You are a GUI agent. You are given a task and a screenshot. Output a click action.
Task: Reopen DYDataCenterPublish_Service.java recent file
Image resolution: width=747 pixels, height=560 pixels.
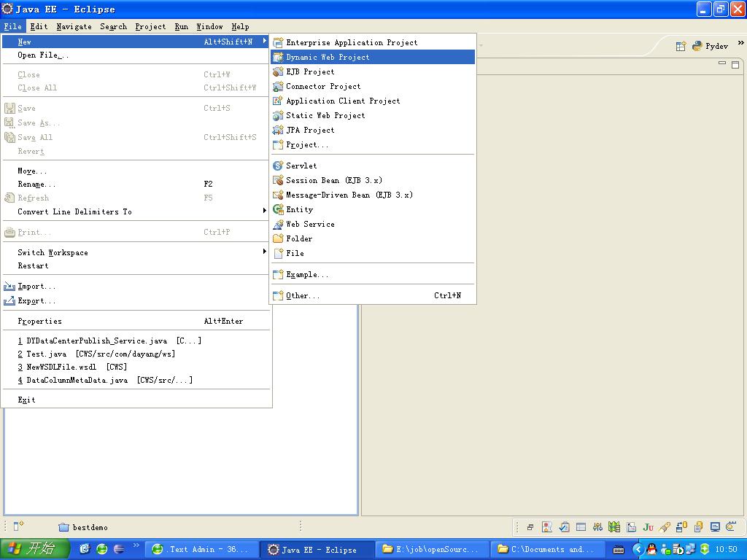click(136, 341)
